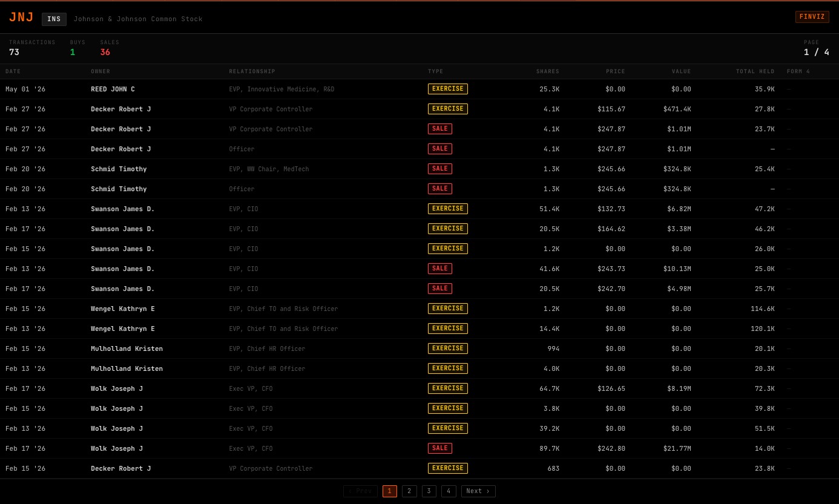Click the JNJ ticker symbol
839x504 pixels.
(21, 18)
